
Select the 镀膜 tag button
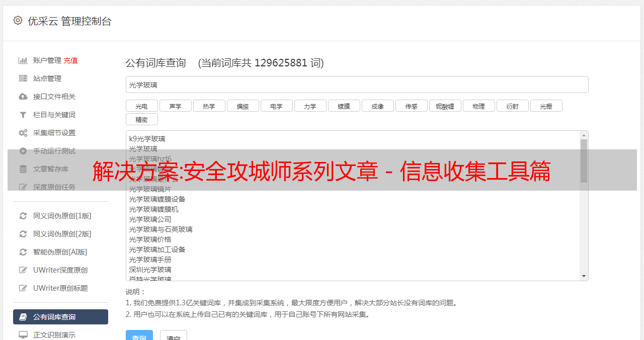(x=344, y=106)
